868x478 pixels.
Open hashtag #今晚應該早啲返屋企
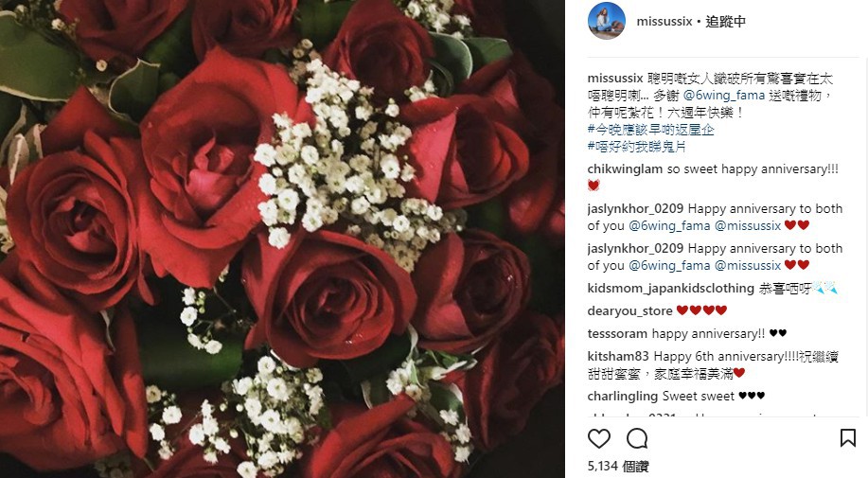(x=650, y=130)
